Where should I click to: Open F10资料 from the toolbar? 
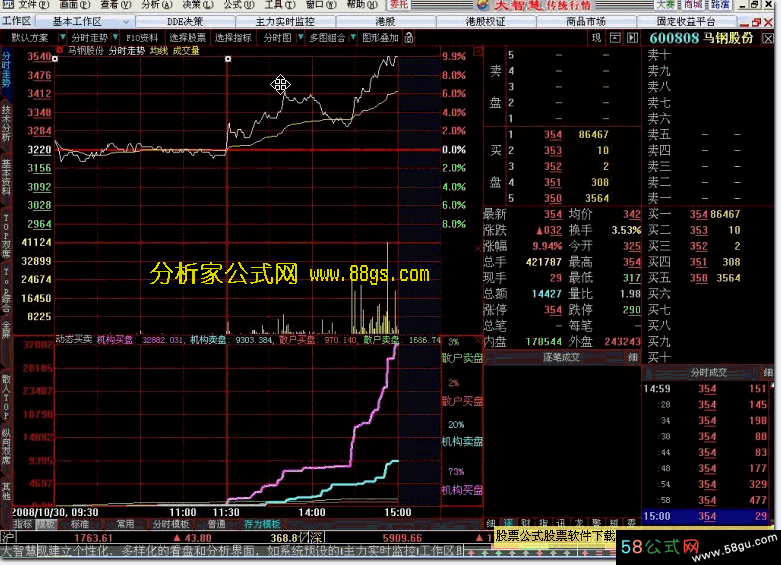point(142,38)
